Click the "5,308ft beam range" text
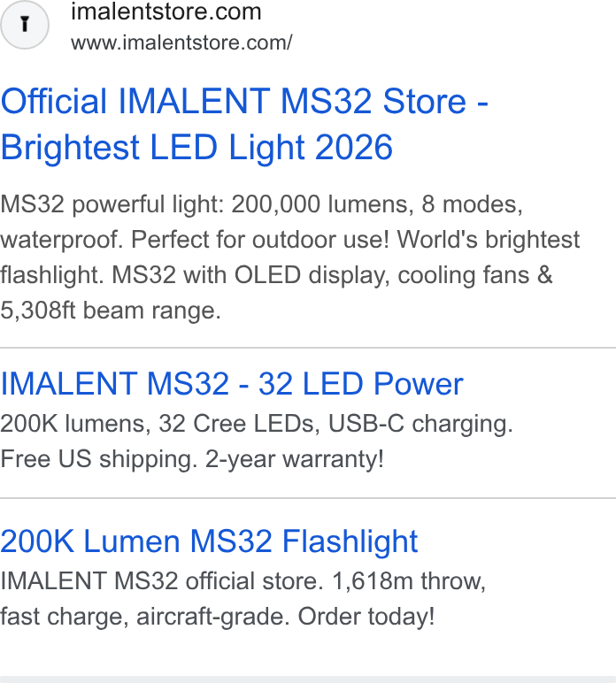The width and height of the screenshot is (616, 683). point(111,311)
